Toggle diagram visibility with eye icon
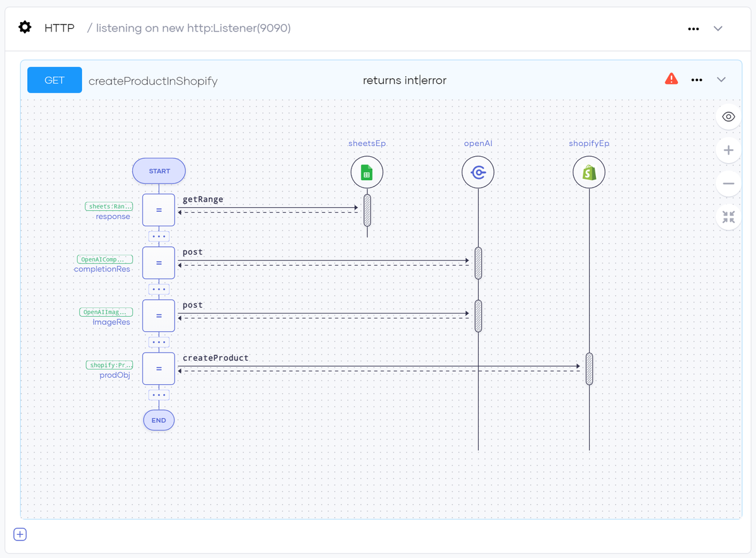This screenshot has width=756, height=558. click(729, 117)
